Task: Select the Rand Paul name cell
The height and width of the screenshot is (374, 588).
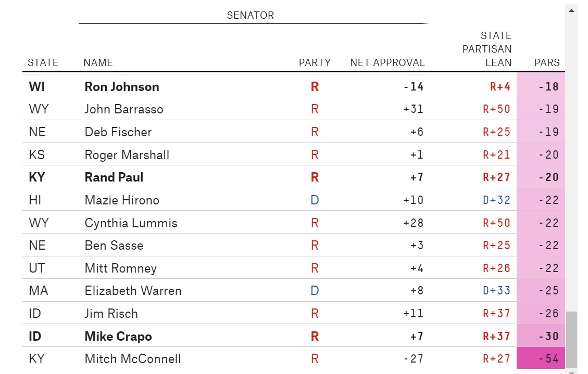Action: pos(114,177)
